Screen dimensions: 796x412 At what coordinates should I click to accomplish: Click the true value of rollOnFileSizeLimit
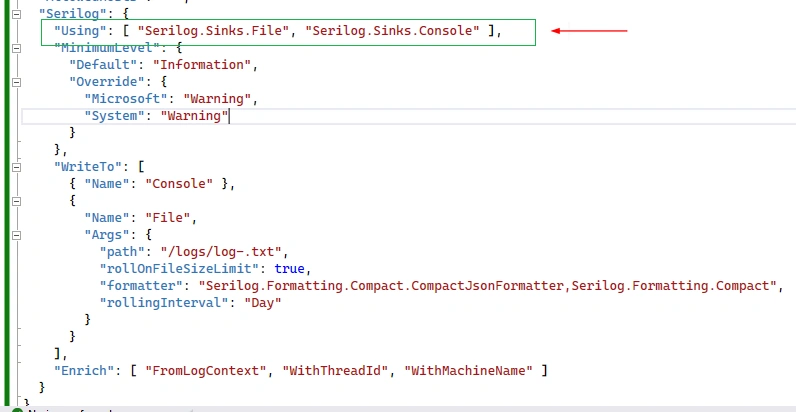[x=289, y=268]
